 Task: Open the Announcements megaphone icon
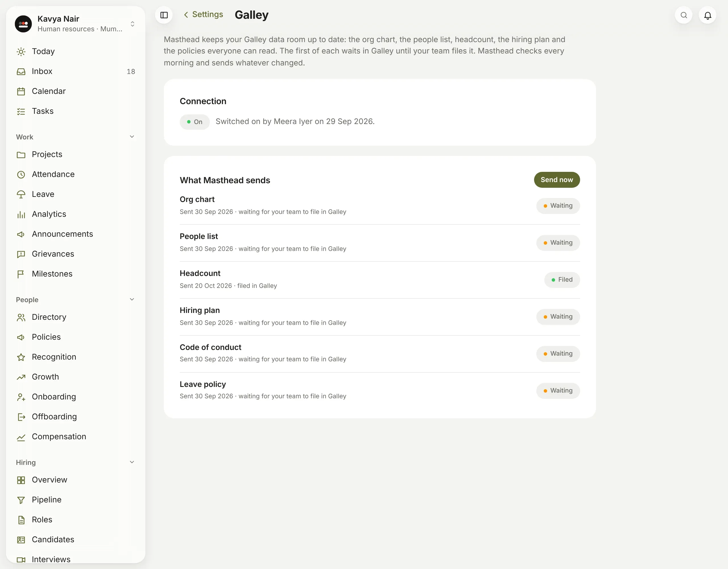coord(21,234)
